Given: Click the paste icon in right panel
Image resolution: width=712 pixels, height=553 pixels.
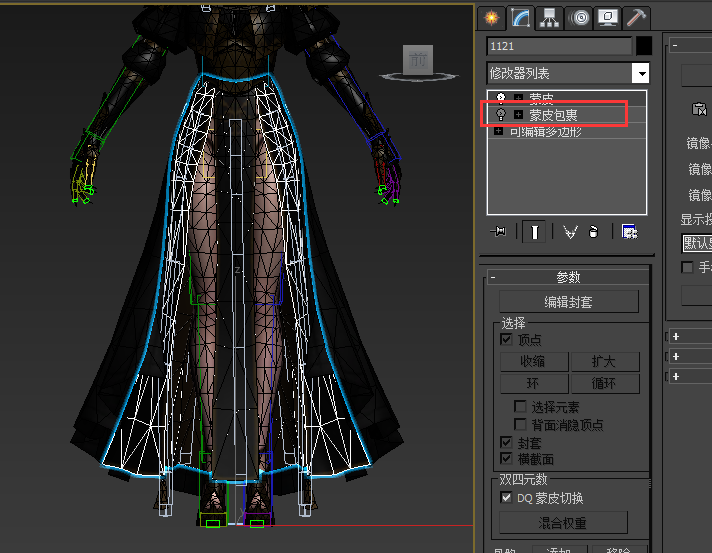Looking at the screenshot, I should [x=699, y=109].
